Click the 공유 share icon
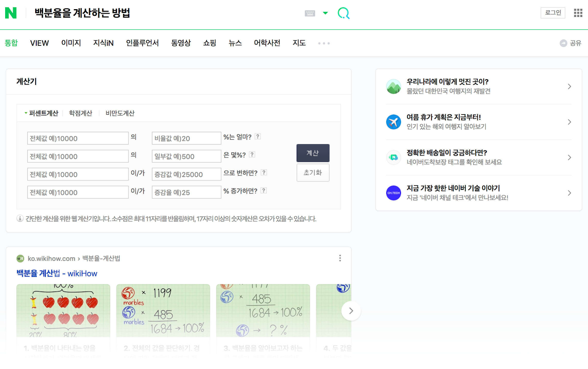Viewport: 588px width, 369px height. pos(563,43)
